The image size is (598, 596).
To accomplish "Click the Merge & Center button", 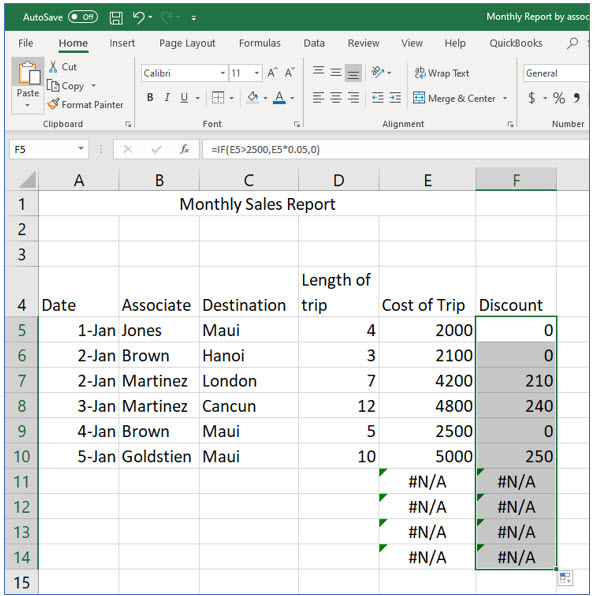I will pyautogui.click(x=454, y=98).
